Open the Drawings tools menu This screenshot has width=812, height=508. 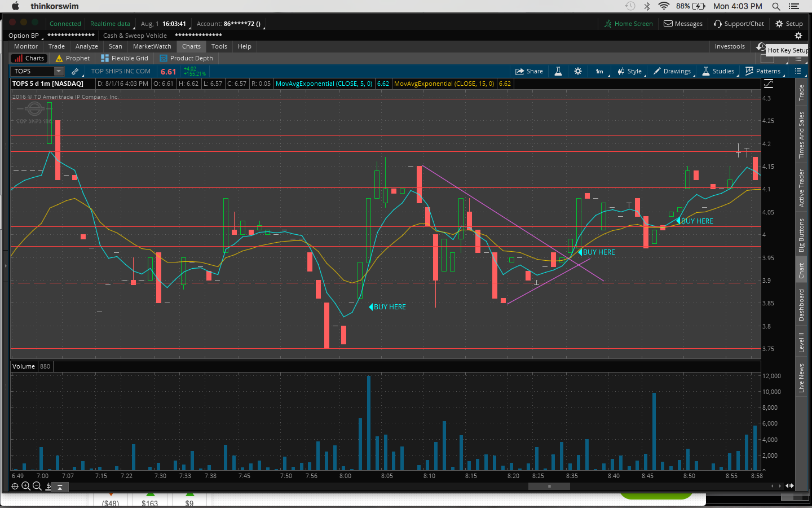coord(672,71)
